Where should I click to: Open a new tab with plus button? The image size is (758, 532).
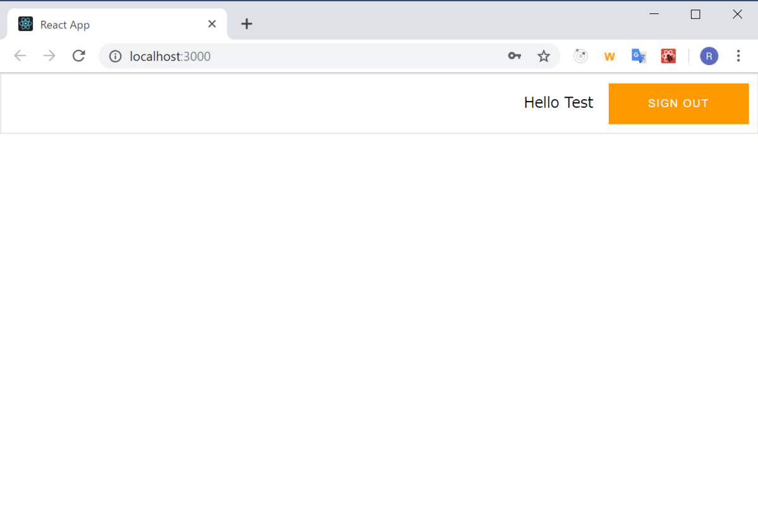[246, 24]
